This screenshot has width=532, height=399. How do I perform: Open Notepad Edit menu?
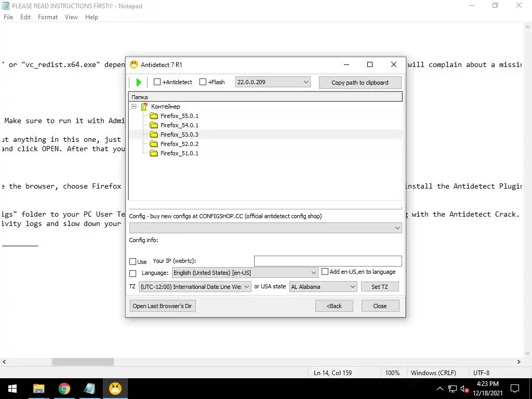25,17
